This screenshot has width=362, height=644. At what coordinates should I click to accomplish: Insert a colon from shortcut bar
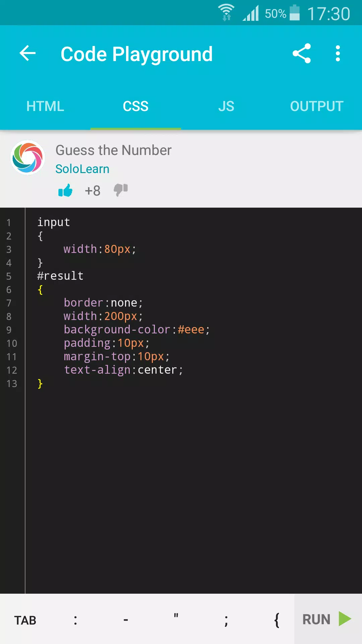pyautogui.click(x=75, y=620)
